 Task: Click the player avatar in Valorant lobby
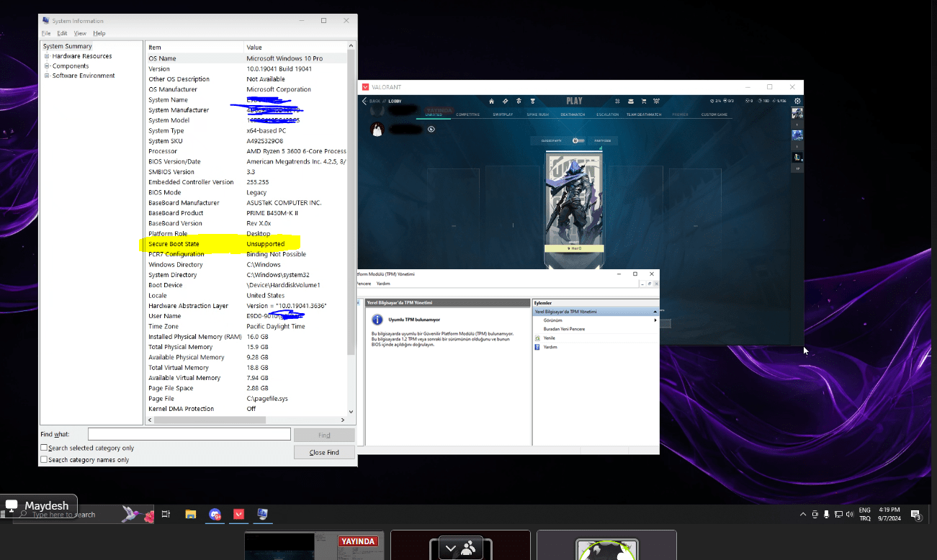pyautogui.click(x=377, y=130)
